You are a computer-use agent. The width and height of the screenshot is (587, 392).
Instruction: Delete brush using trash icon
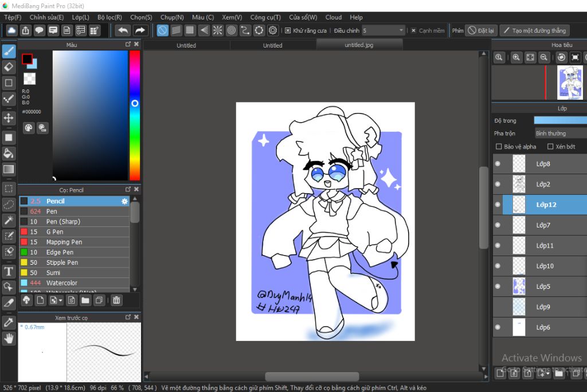coord(116,300)
